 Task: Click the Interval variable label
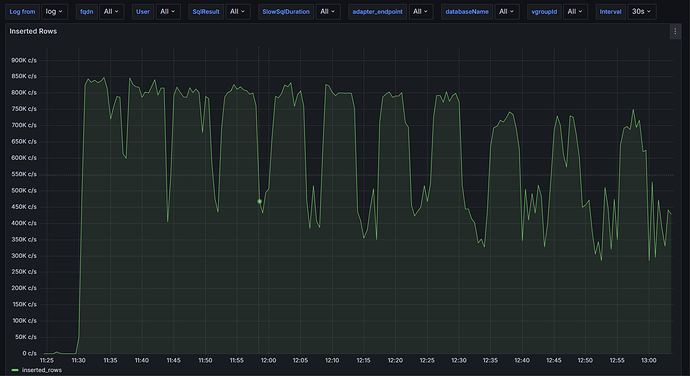pyautogui.click(x=611, y=11)
